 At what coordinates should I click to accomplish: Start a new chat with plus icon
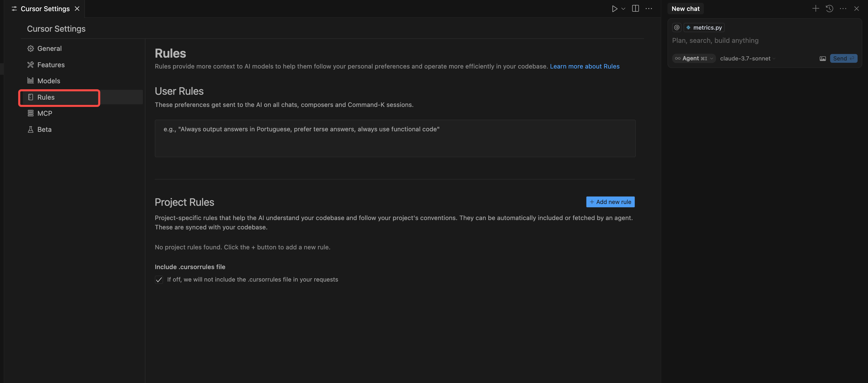[x=816, y=9]
